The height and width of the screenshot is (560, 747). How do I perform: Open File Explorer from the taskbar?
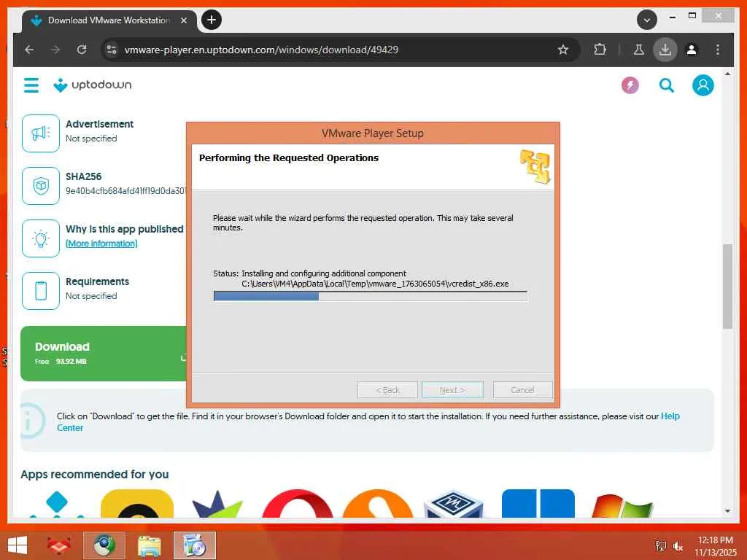(150, 545)
